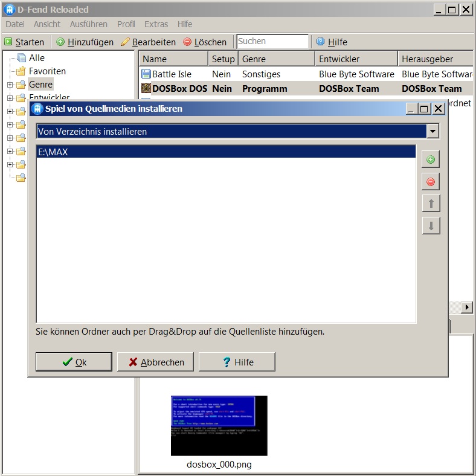Select the E:\MAX list entry
The width and height of the screenshot is (476, 476).
(226, 152)
